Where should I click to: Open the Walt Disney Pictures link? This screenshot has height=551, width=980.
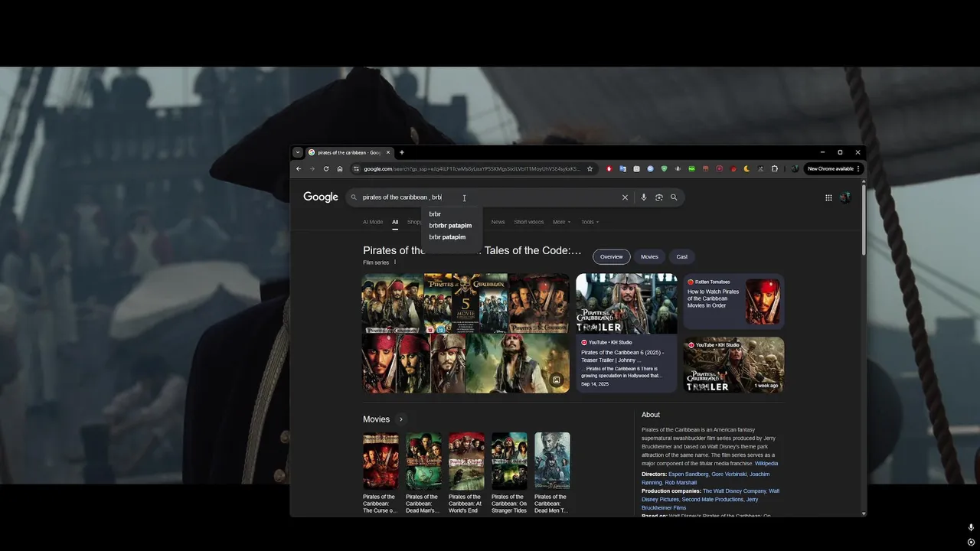[710, 495]
